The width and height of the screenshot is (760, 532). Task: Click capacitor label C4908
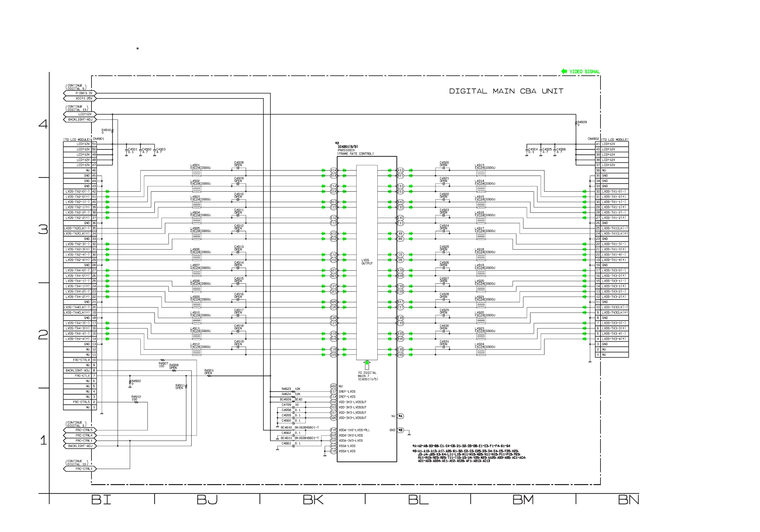coord(239,162)
